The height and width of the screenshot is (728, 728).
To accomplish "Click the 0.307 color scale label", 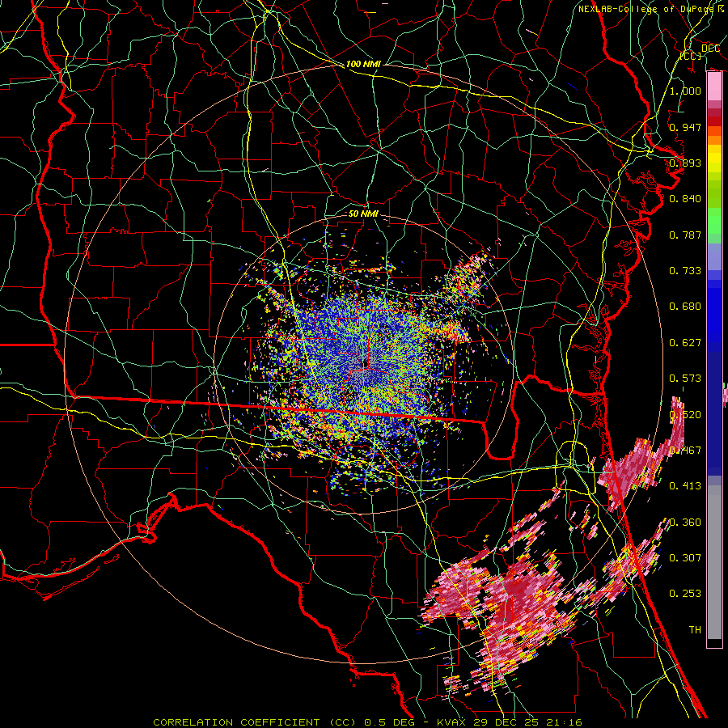I will pyautogui.click(x=685, y=558).
